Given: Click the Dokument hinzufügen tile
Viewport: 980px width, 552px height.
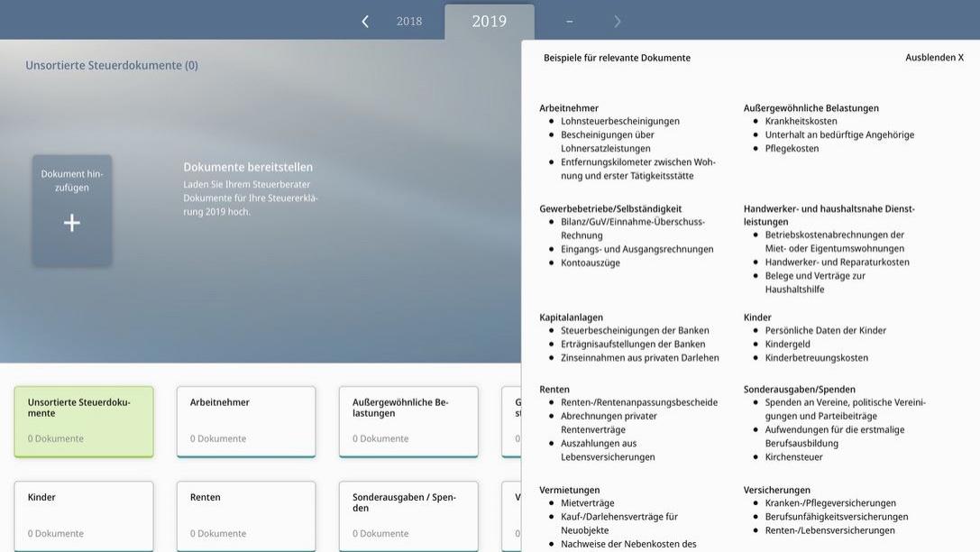Looking at the screenshot, I should (72, 180).
